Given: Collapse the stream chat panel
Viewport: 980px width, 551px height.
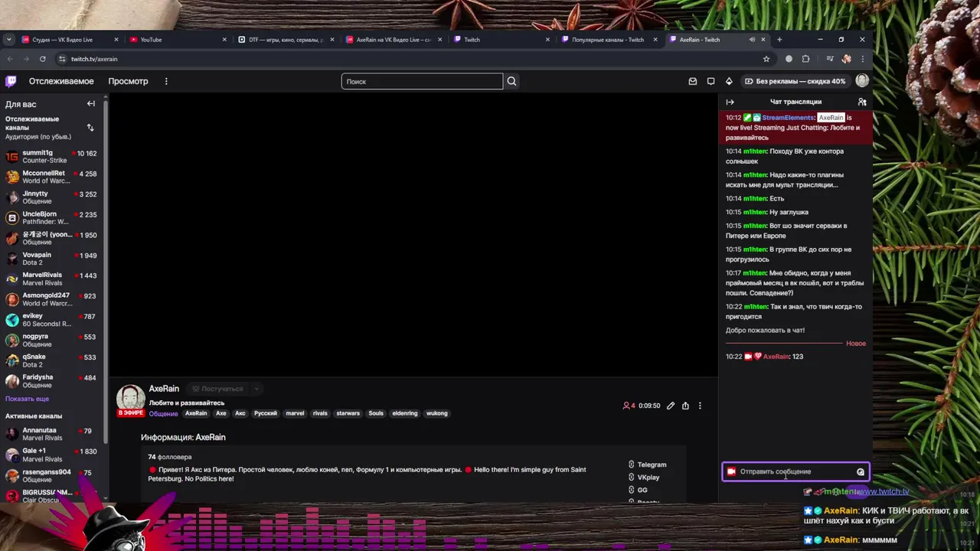Looking at the screenshot, I should [x=730, y=102].
